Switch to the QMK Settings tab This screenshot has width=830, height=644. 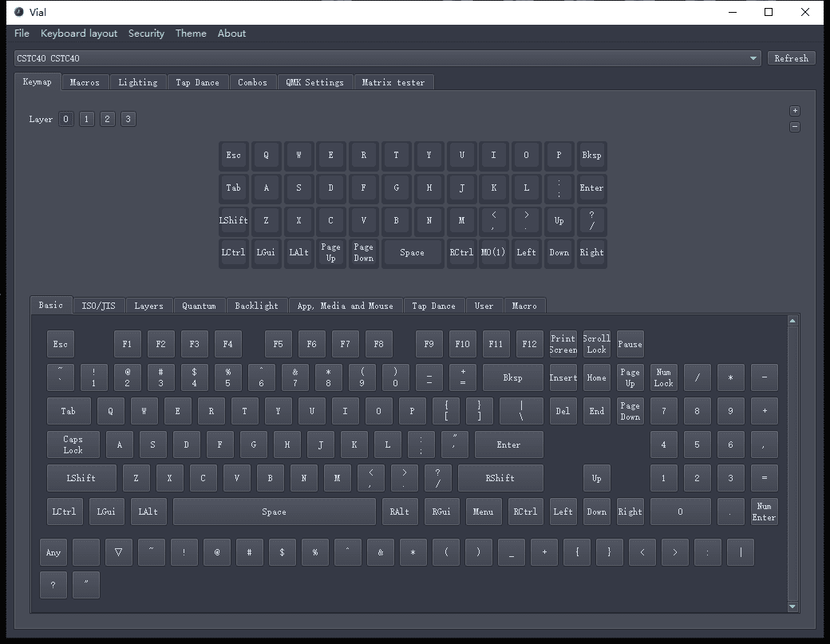point(316,81)
